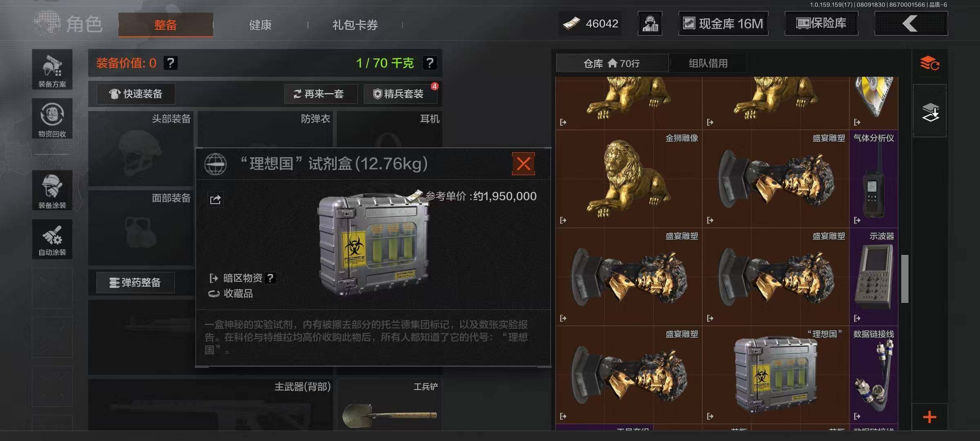Click the orange plus icon at bottom right

930,417
